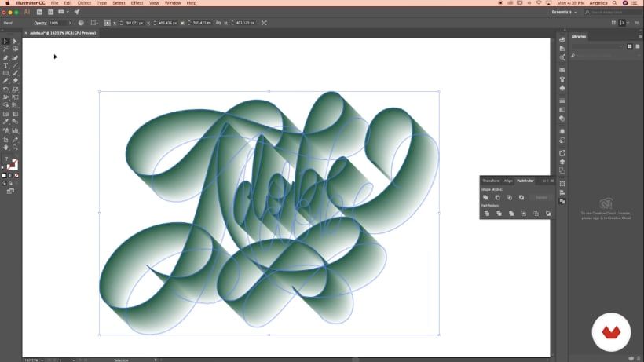Click the Opacity value field
Image resolution: width=644 pixels, height=362 pixels.
coord(57,23)
